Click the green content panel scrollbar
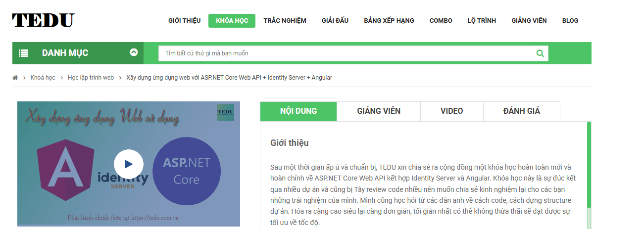Viewport: 644px width, 229px height. tap(589, 165)
